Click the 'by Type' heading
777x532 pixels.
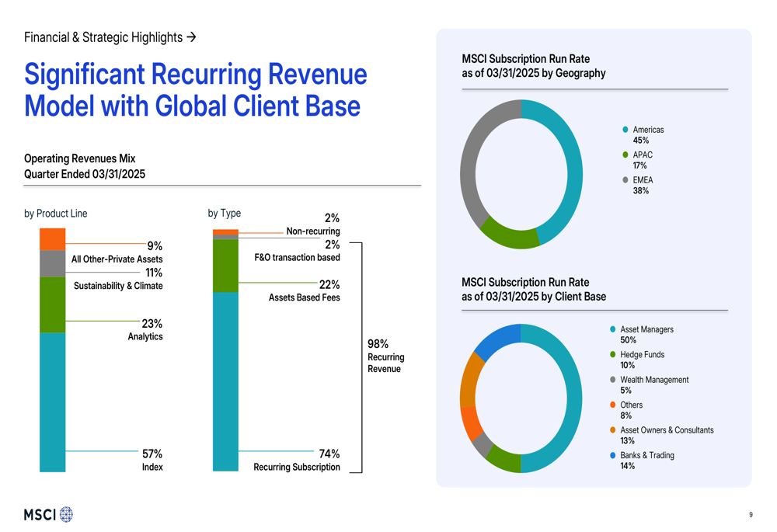[x=224, y=214]
